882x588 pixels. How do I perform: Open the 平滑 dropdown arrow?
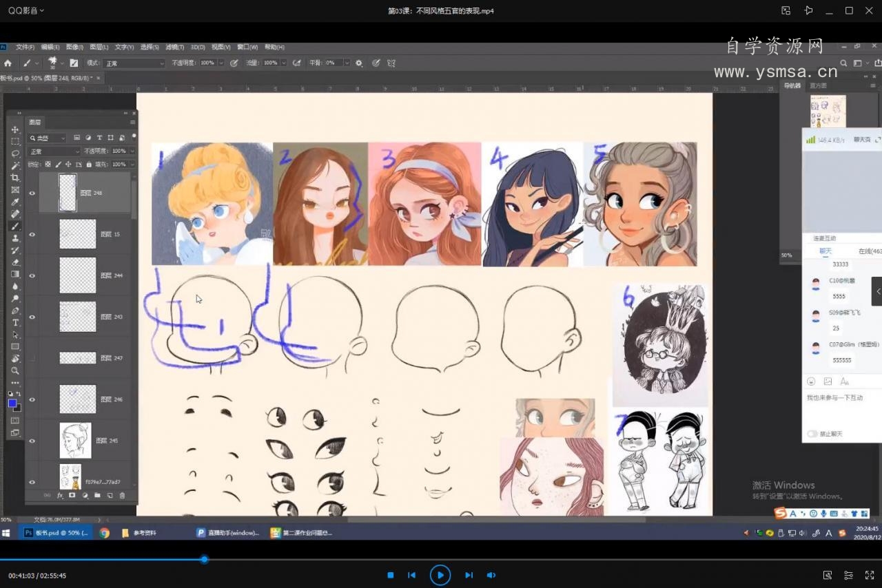pyautogui.click(x=348, y=63)
